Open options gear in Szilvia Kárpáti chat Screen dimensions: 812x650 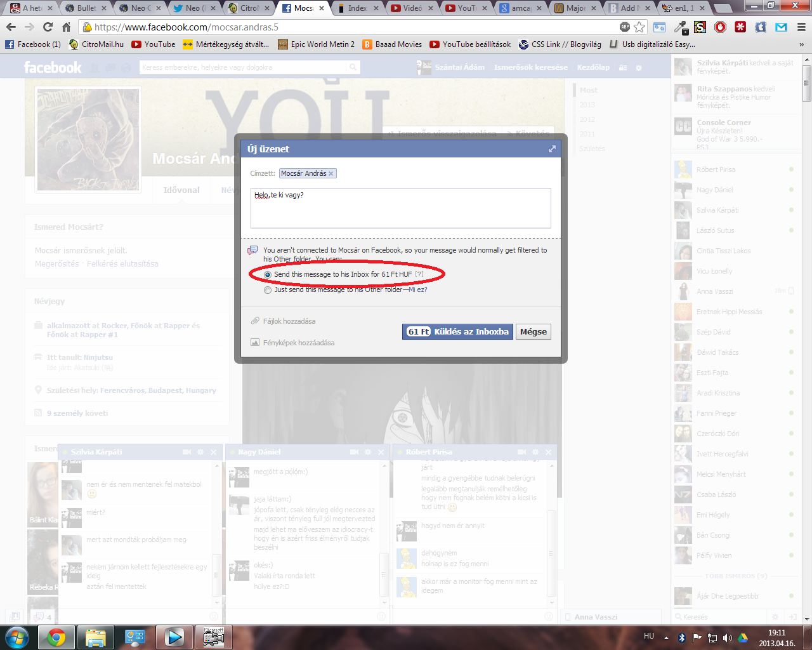click(x=200, y=452)
